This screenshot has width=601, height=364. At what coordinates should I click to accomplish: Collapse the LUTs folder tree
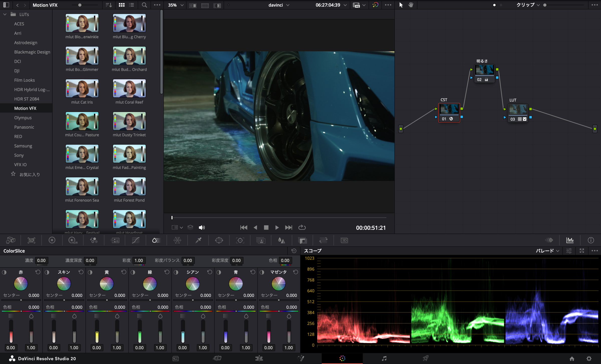pyautogui.click(x=5, y=14)
